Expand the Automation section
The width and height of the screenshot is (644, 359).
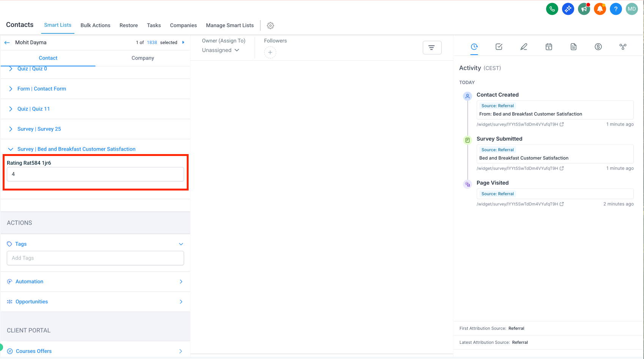click(95, 282)
